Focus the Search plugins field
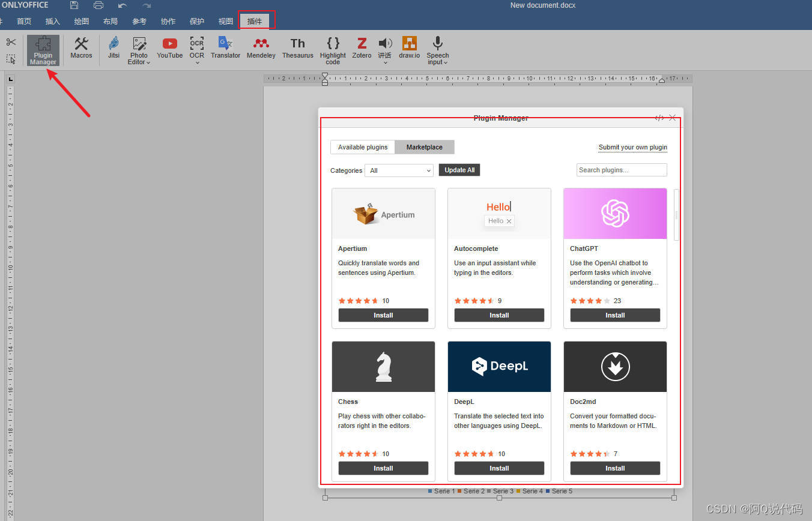This screenshot has width=812, height=521. (622, 170)
